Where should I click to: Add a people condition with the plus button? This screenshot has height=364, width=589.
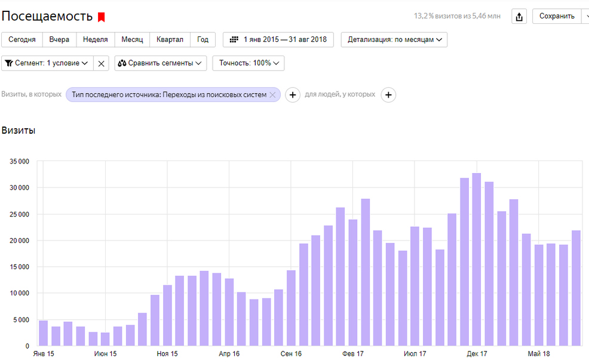click(x=388, y=95)
